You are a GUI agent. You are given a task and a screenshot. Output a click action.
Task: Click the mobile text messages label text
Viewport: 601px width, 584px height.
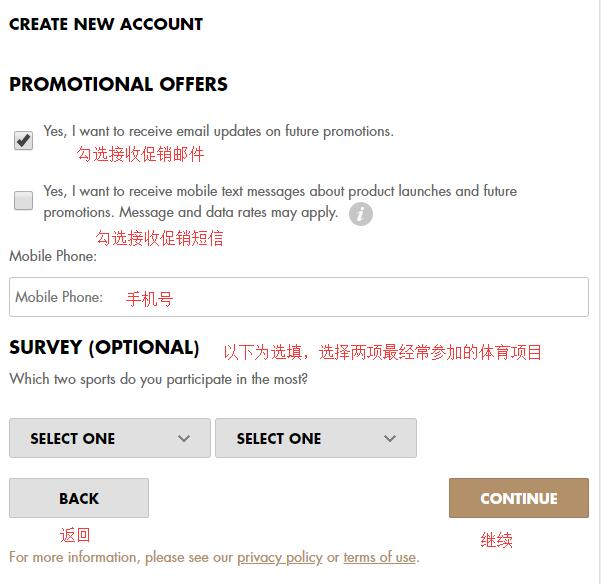pyautogui.click(x=280, y=191)
